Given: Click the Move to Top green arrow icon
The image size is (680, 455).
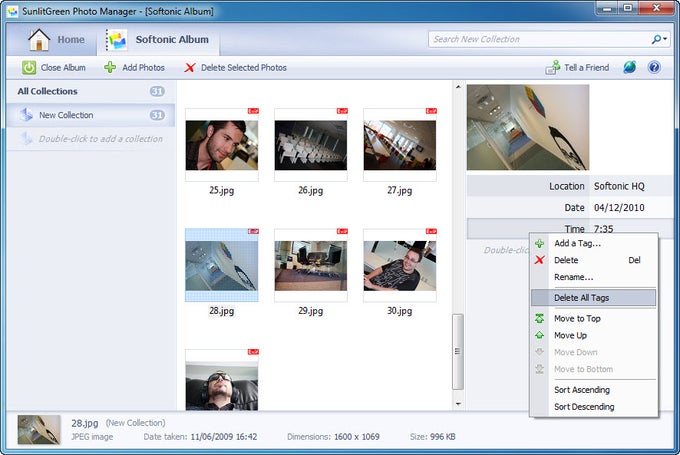Looking at the screenshot, I should [539, 318].
